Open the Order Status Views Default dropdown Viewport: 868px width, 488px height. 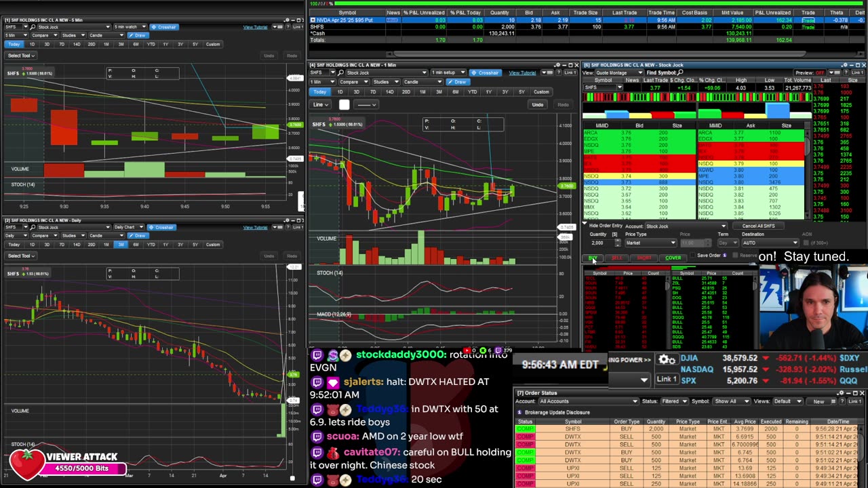pyautogui.click(x=787, y=401)
